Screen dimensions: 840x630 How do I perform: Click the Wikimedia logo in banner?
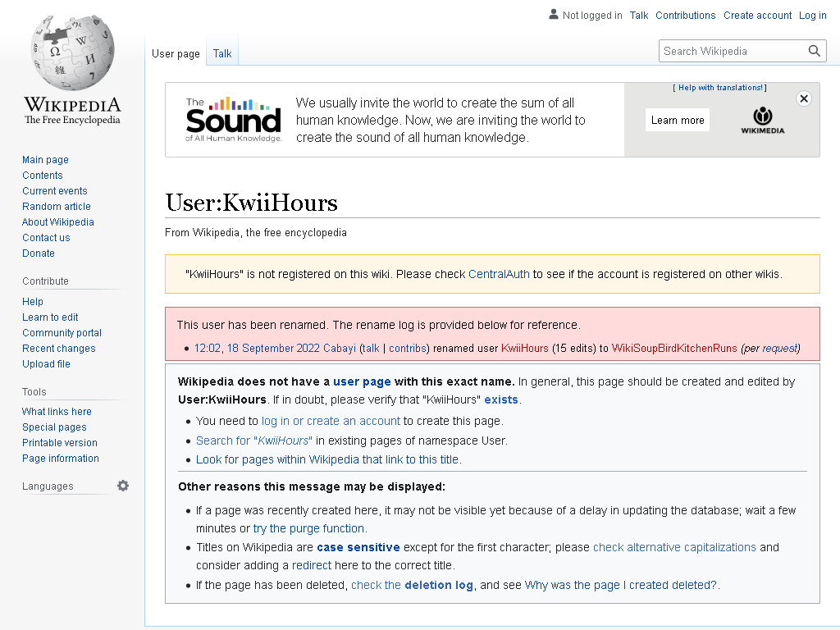click(x=762, y=120)
